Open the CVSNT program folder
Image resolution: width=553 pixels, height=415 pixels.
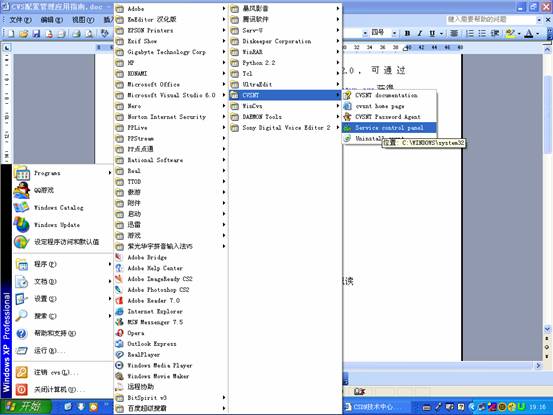point(285,95)
